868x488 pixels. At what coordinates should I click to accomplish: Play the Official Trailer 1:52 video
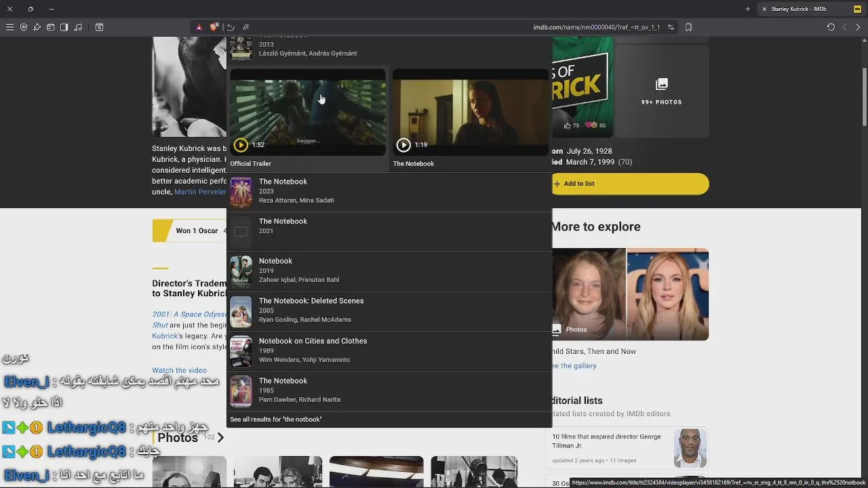pyautogui.click(x=241, y=144)
